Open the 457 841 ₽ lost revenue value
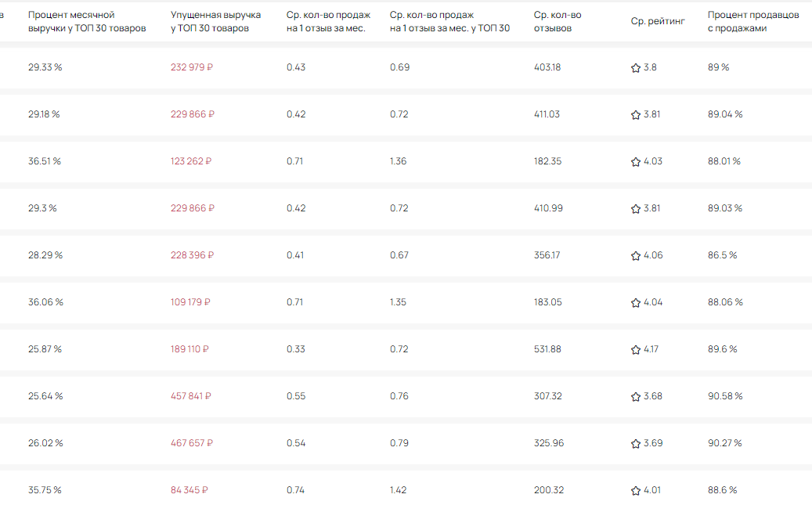 click(x=191, y=396)
